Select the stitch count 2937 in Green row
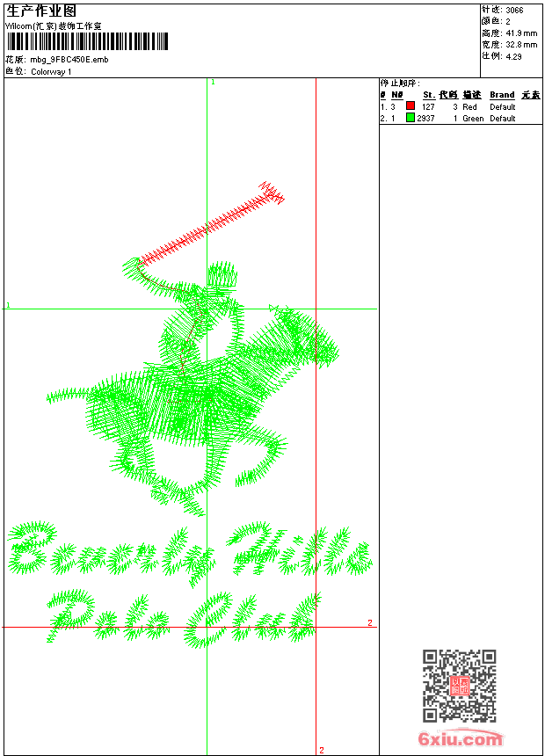This screenshot has width=545, height=756. click(x=425, y=118)
